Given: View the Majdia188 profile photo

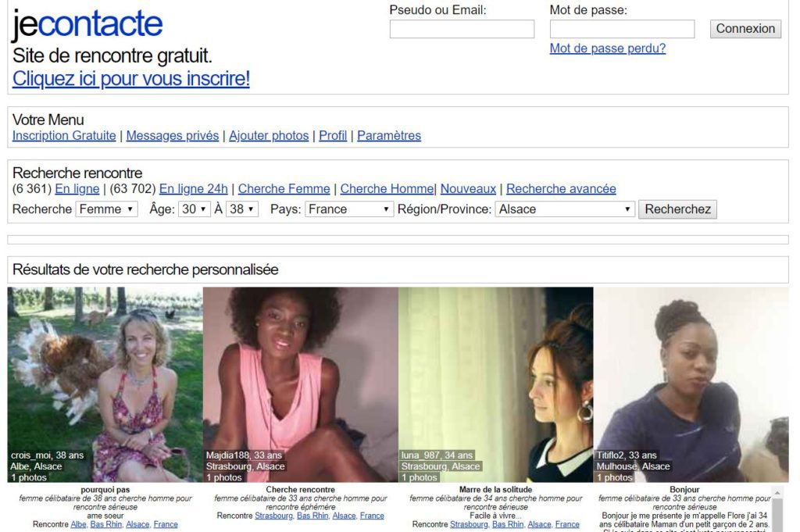Looking at the screenshot, I should pyautogui.click(x=301, y=384).
